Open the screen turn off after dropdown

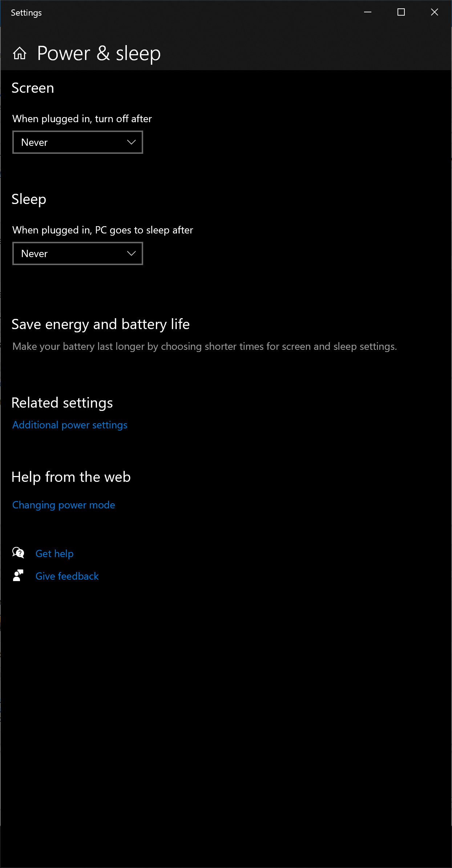[78, 142]
